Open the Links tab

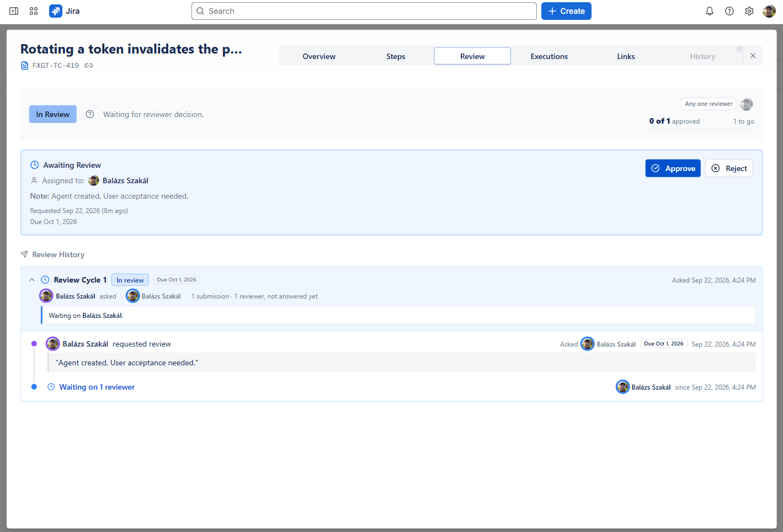(x=626, y=56)
